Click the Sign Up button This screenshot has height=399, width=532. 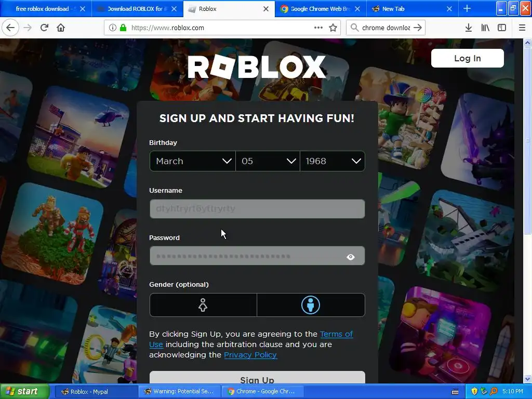[257, 377]
